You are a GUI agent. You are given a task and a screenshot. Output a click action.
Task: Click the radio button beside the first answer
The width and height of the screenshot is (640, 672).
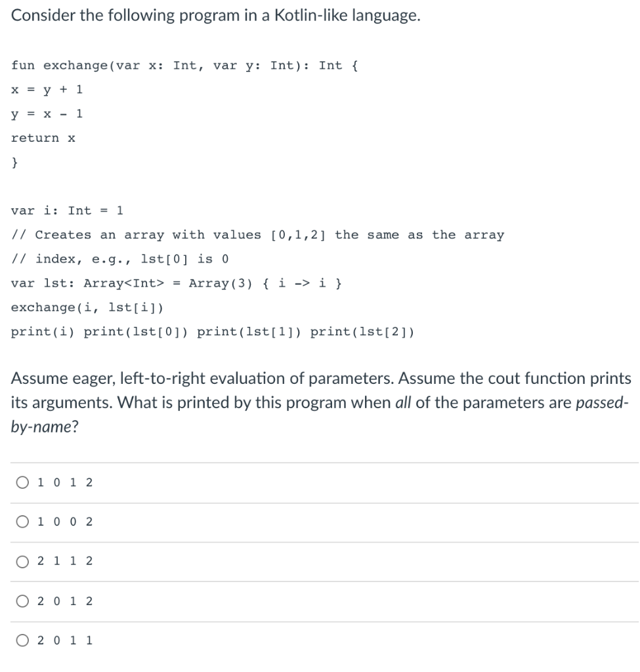coord(22,482)
